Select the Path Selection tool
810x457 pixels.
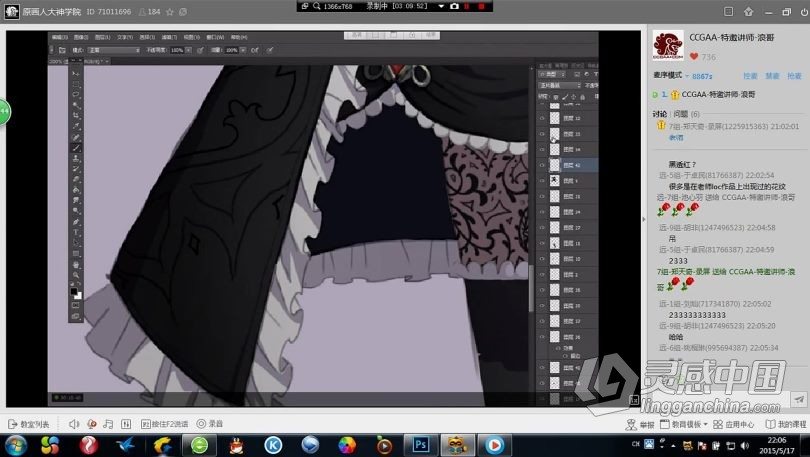(76, 244)
